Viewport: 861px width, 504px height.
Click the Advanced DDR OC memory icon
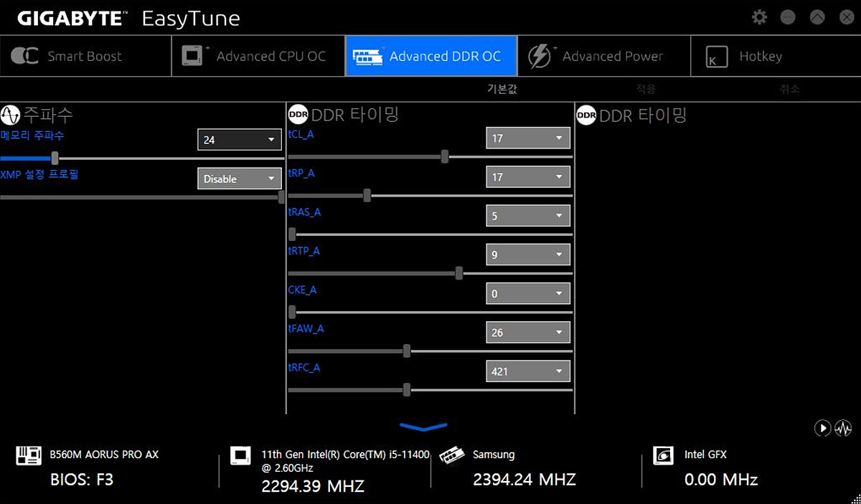pyautogui.click(x=367, y=56)
